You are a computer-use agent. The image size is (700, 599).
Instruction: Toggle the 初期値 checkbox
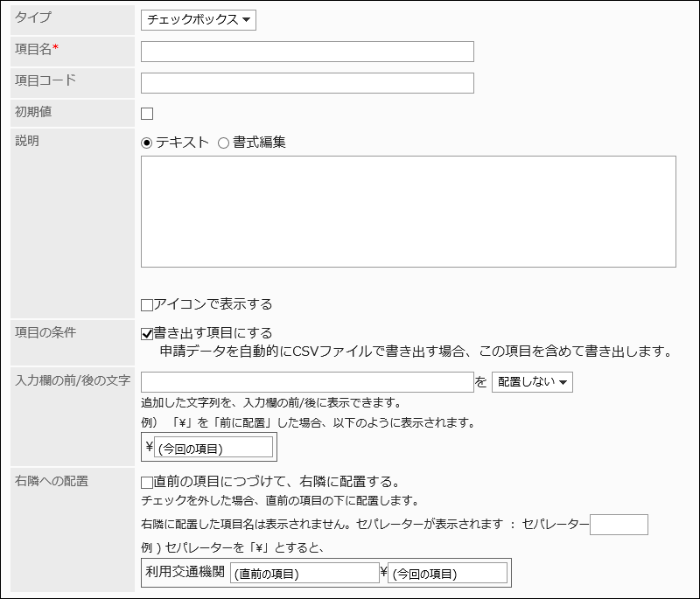(147, 114)
